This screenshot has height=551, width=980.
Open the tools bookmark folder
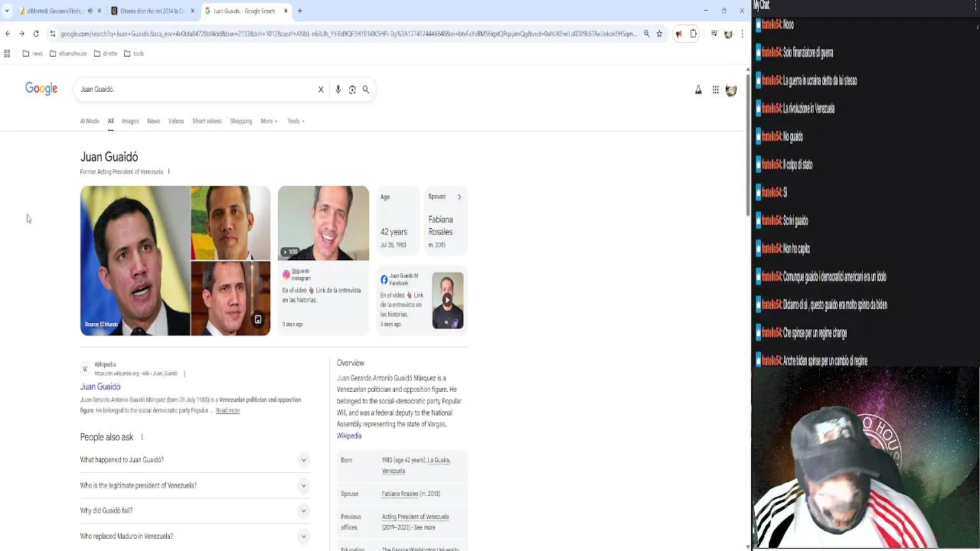133,54
